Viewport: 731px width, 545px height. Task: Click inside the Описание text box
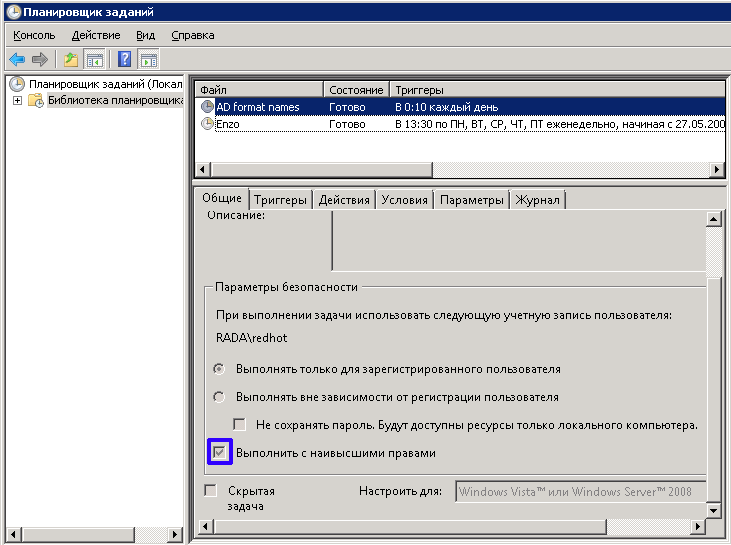point(519,240)
